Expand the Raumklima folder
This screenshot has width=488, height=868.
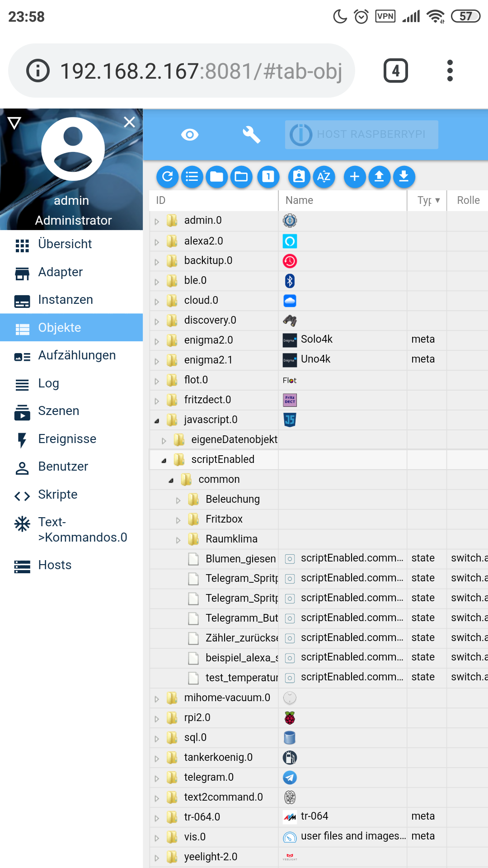178,540
